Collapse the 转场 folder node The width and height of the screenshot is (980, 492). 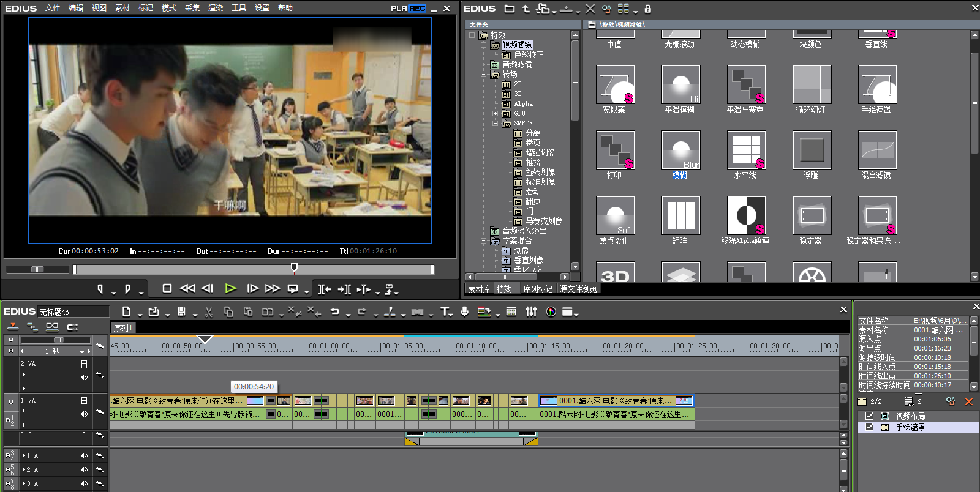click(x=484, y=74)
